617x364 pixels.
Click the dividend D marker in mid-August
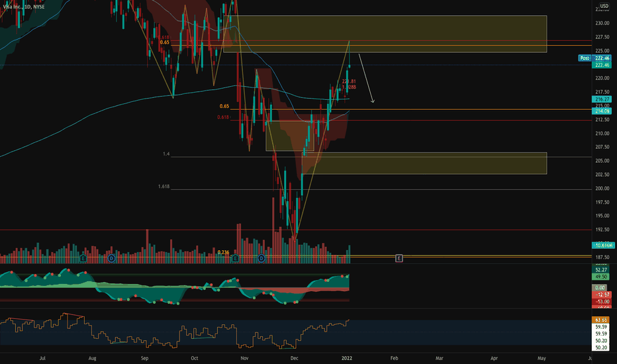click(x=111, y=259)
